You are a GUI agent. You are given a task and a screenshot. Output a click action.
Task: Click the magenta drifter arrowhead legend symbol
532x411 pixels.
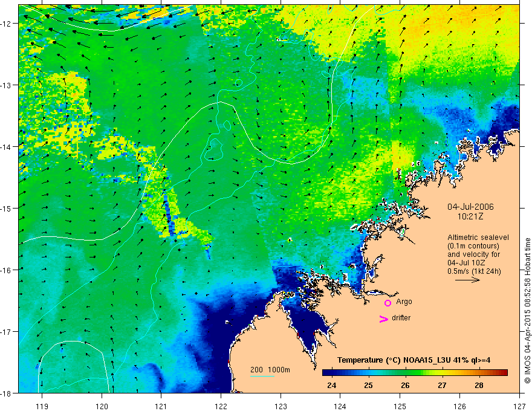[x=383, y=319]
